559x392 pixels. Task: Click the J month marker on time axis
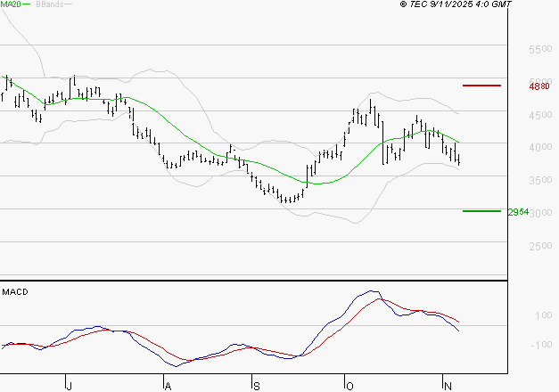(x=70, y=386)
